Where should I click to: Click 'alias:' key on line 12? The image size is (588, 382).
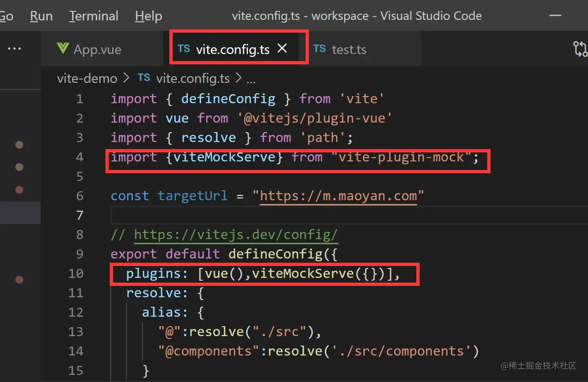click(x=166, y=312)
